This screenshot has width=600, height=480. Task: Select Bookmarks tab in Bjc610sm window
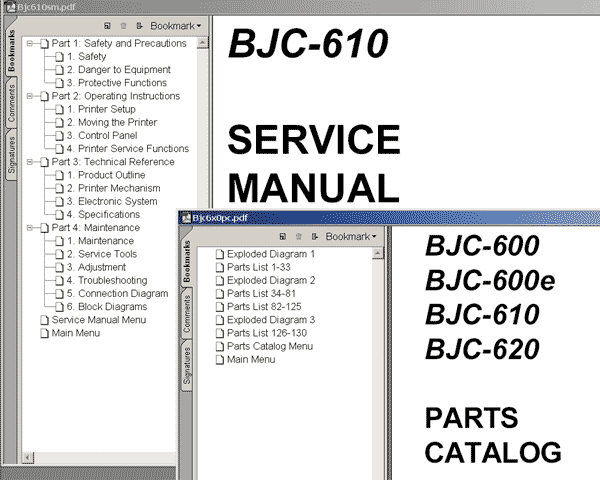11,50
